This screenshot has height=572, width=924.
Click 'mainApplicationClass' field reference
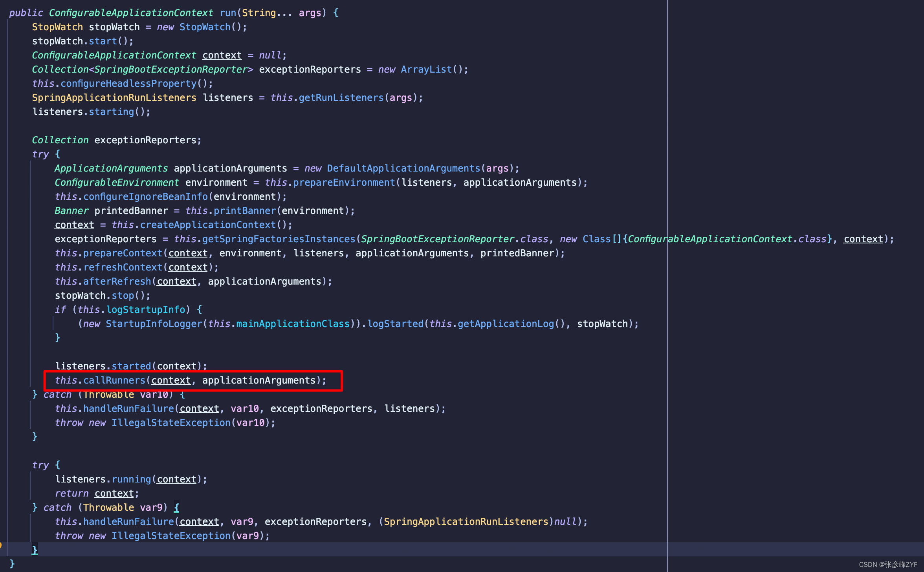click(293, 324)
